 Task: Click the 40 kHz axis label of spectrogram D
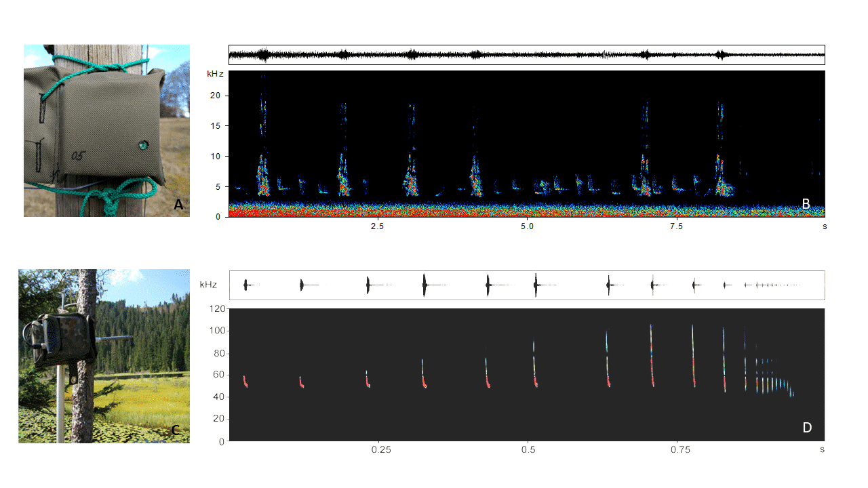coord(219,397)
